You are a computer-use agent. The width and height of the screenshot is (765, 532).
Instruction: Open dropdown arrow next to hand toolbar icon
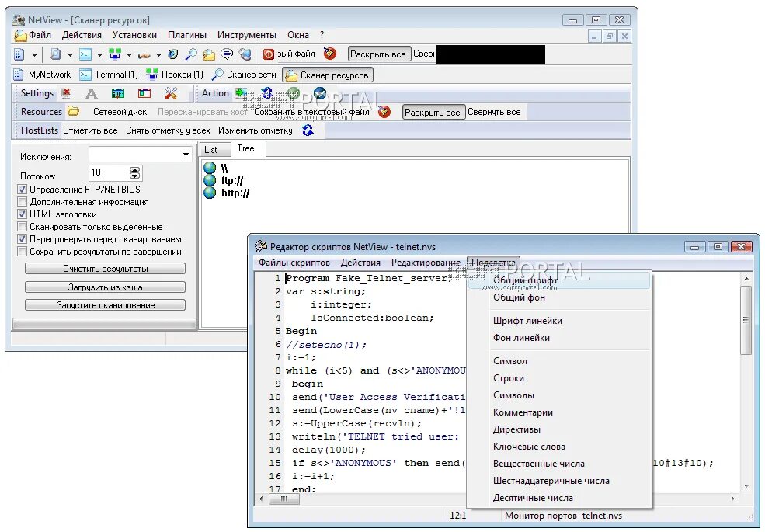tap(158, 54)
